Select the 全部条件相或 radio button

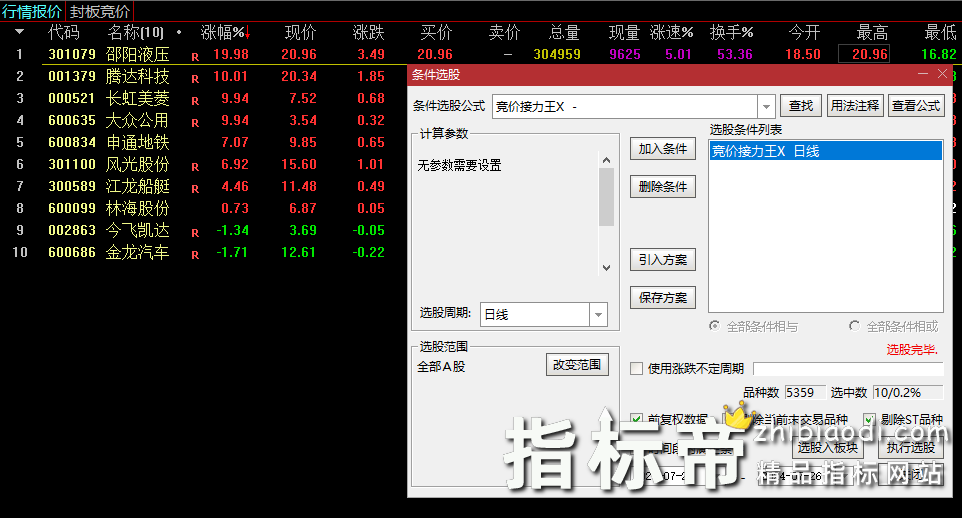pyautogui.click(x=854, y=326)
